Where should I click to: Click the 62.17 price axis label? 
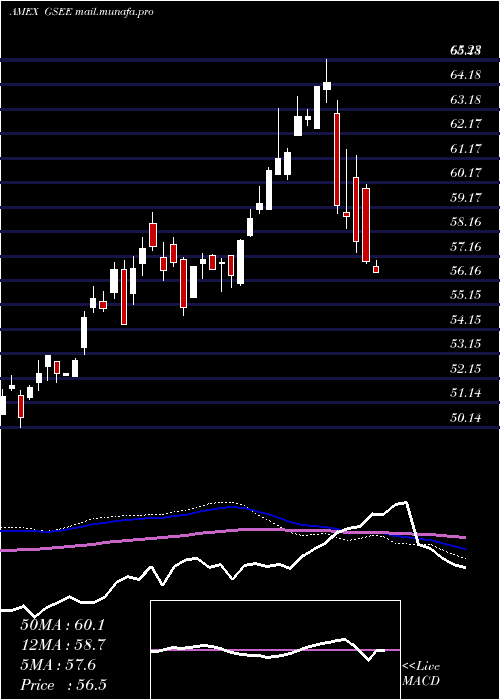(x=466, y=124)
